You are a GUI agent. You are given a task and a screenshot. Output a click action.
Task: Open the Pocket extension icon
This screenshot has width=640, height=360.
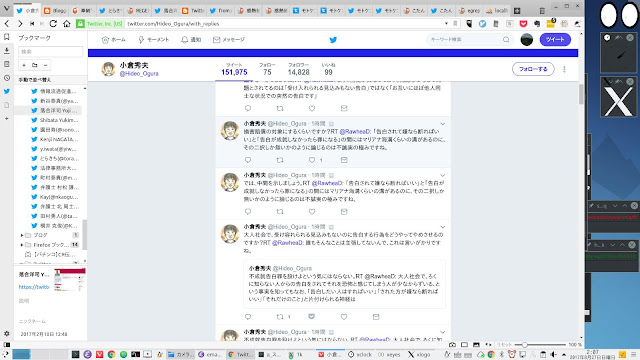point(523,24)
